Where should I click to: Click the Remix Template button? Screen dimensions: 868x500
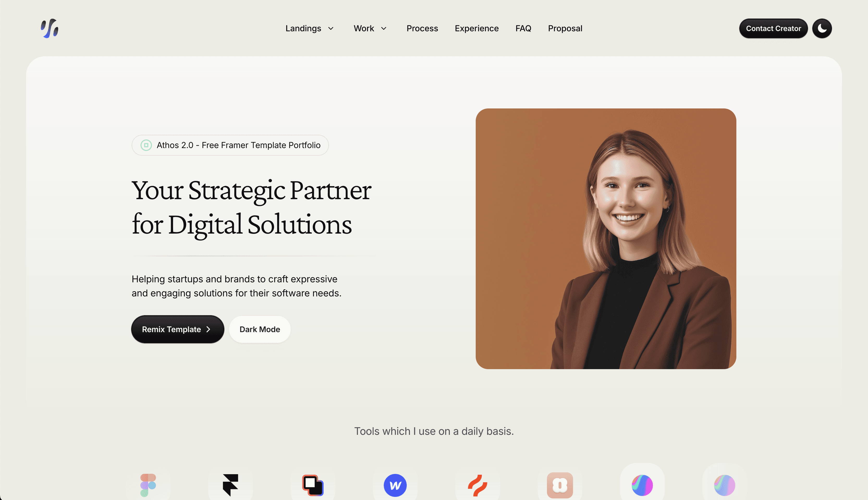coord(178,329)
